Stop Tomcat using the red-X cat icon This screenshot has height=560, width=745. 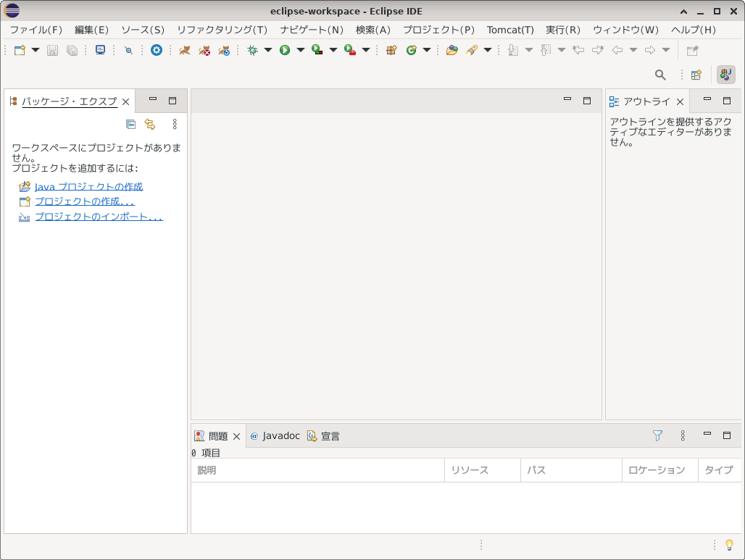(x=204, y=50)
